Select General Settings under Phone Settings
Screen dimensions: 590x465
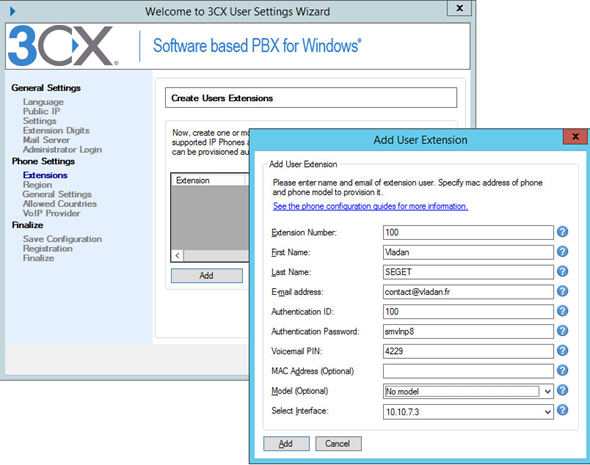click(x=57, y=194)
